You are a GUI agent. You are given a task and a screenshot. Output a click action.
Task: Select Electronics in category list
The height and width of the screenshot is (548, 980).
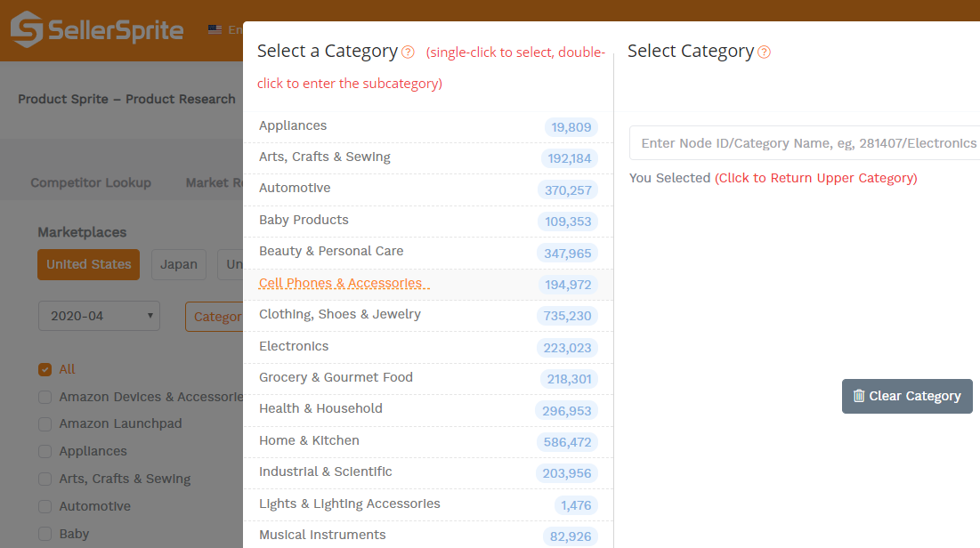(x=294, y=346)
